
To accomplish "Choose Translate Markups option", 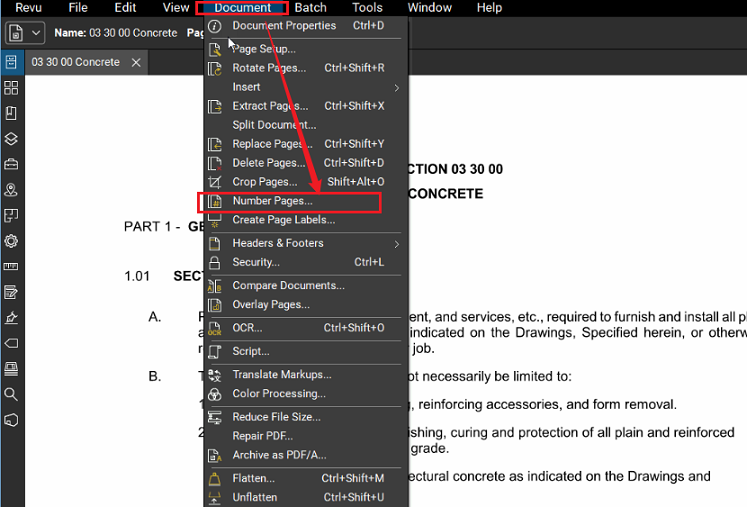I will coord(305,375).
